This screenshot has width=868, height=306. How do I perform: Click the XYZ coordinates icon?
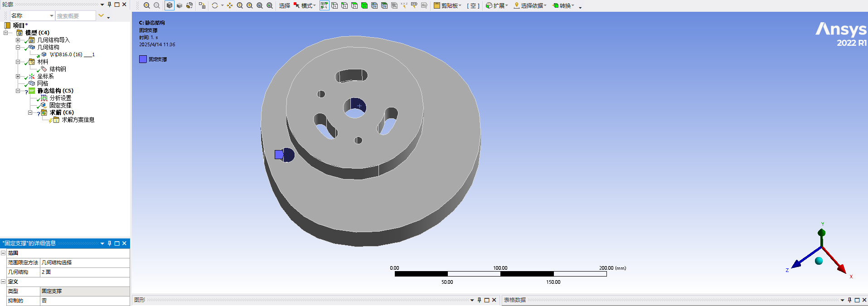[404, 5]
